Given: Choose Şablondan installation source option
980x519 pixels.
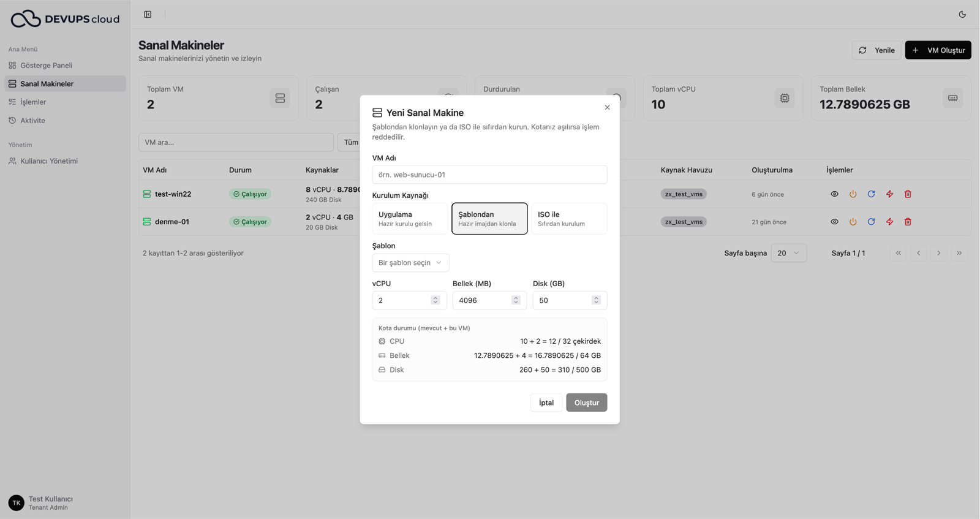Looking at the screenshot, I should click(489, 219).
